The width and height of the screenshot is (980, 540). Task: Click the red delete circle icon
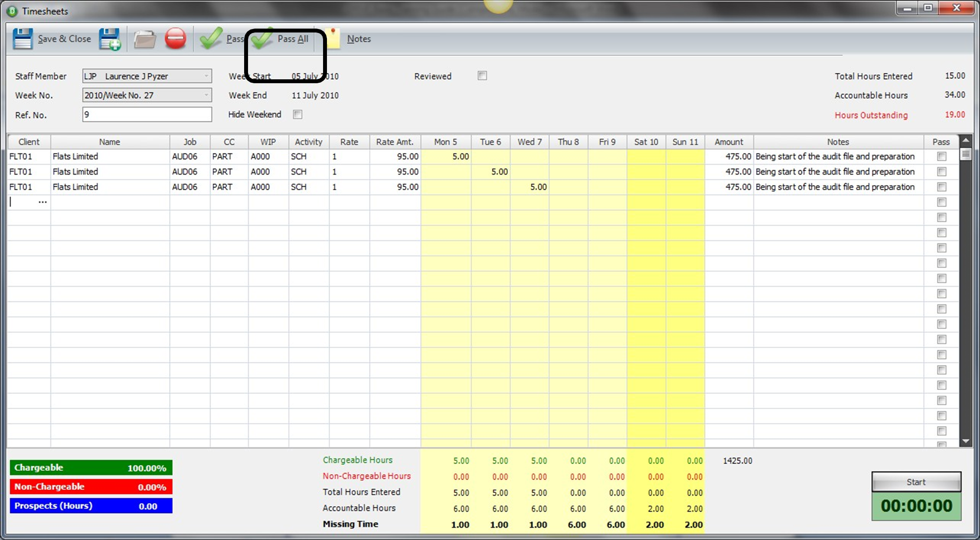pyautogui.click(x=176, y=39)
